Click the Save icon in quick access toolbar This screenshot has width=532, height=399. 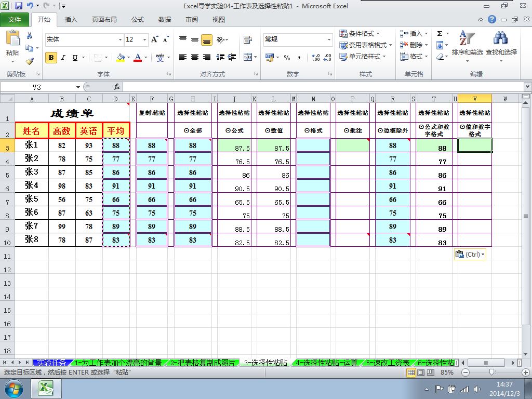tap(18, 6)
